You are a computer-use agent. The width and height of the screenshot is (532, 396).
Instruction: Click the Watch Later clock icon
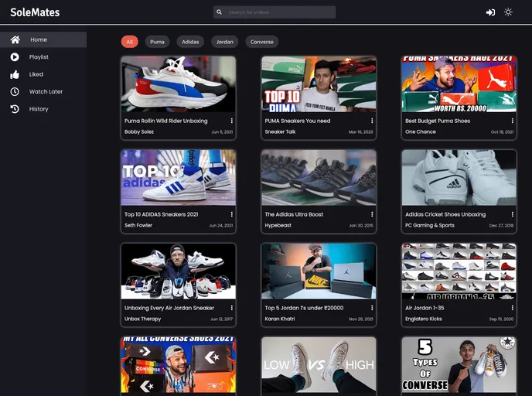tap(15, 91)
